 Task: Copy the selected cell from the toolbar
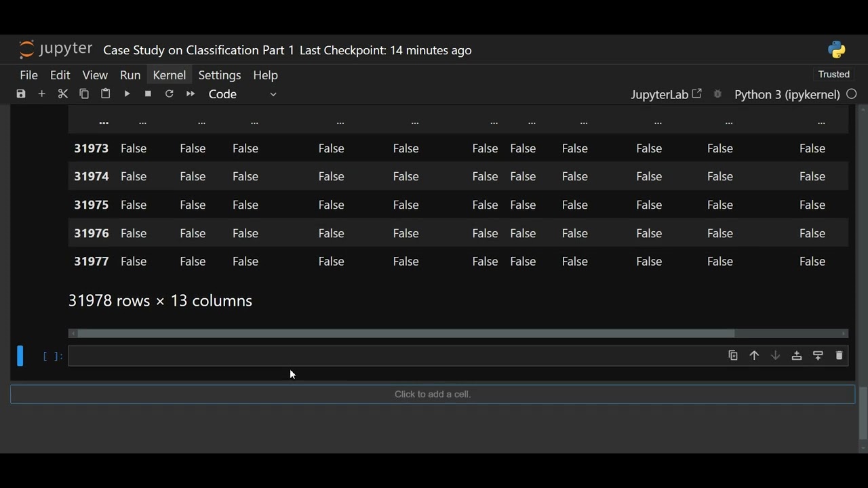point(84,94)
